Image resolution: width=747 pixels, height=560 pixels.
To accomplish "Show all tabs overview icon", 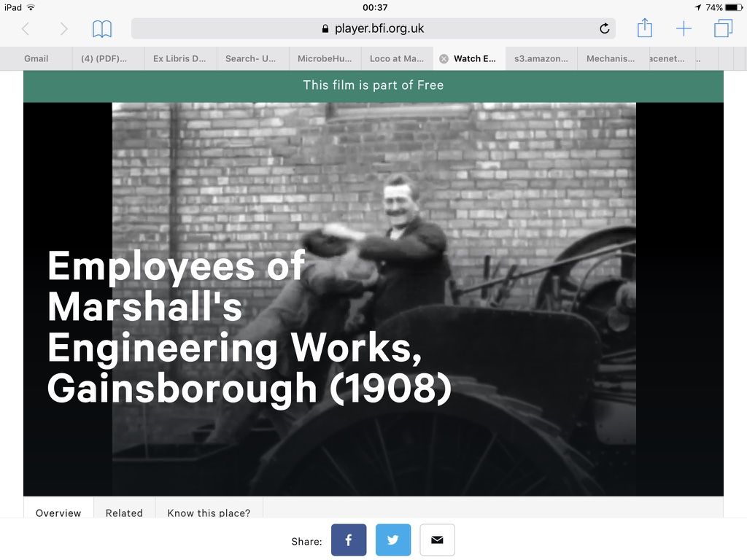I will click(723, 28).
